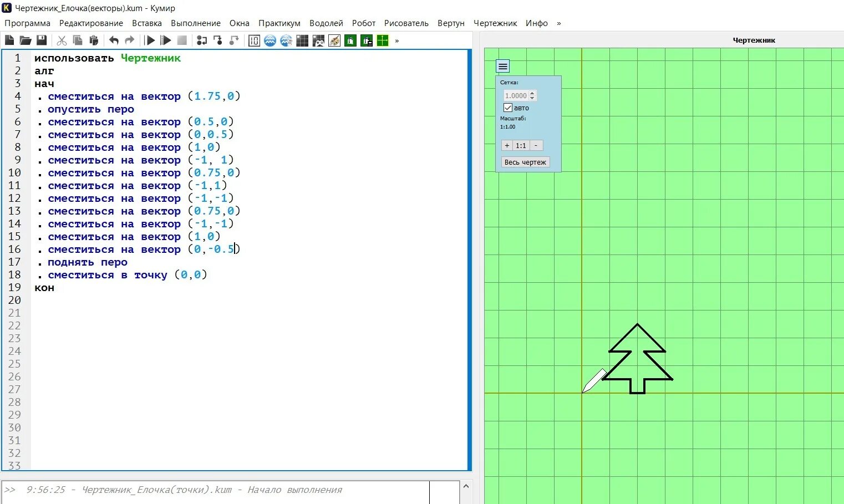Fit drawing with Весь чертеж button
Viewport: 844px width, 504px height.
(x=525, y=162)
